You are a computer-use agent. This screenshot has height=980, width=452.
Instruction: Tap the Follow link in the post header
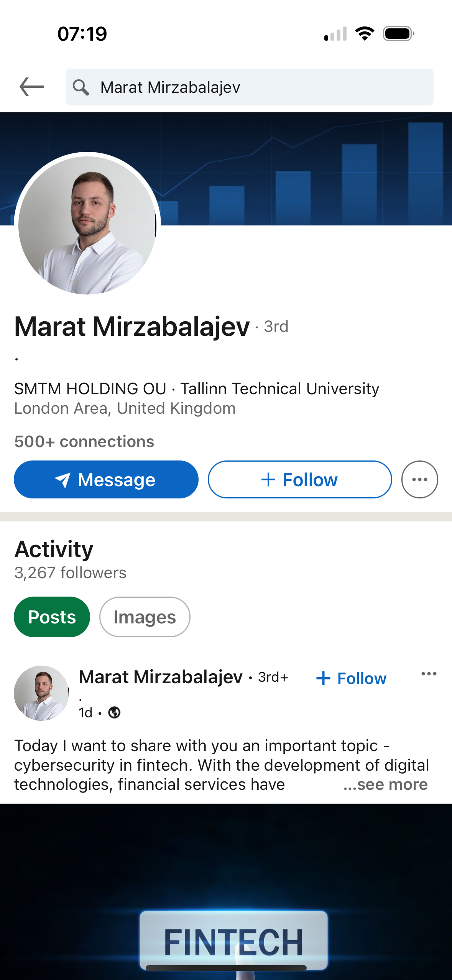[x=351, y=678]
